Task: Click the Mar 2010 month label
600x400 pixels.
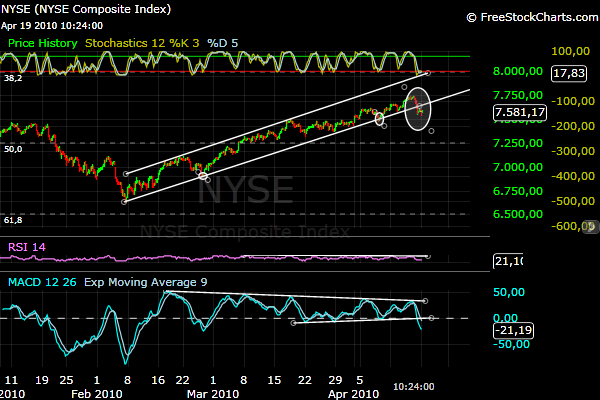Action: click(213, 394)
